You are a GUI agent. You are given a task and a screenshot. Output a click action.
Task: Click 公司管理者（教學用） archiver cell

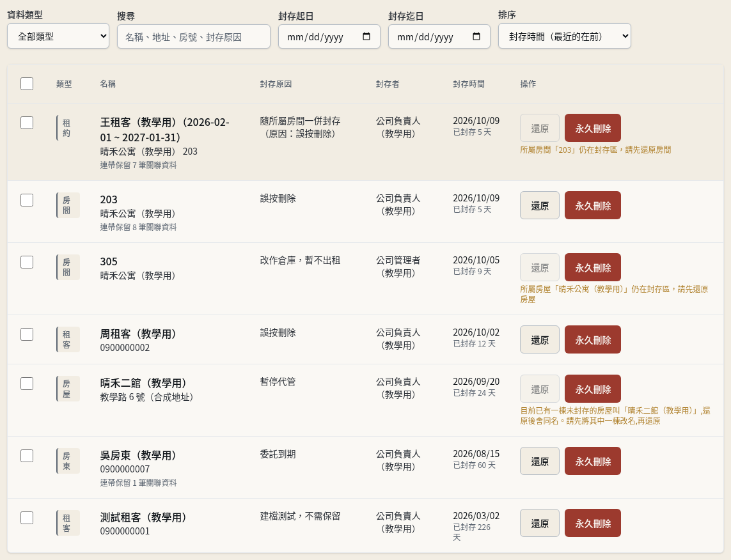click(398, 267)
